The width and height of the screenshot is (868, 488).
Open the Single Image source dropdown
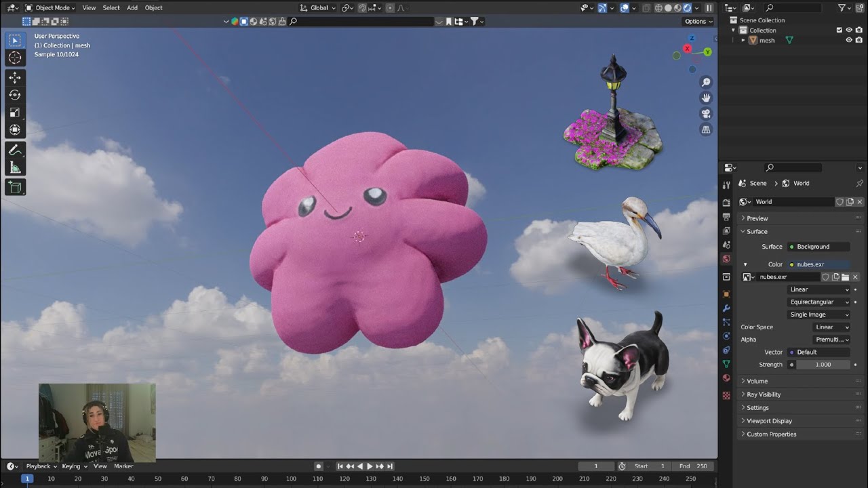(819, 314)
